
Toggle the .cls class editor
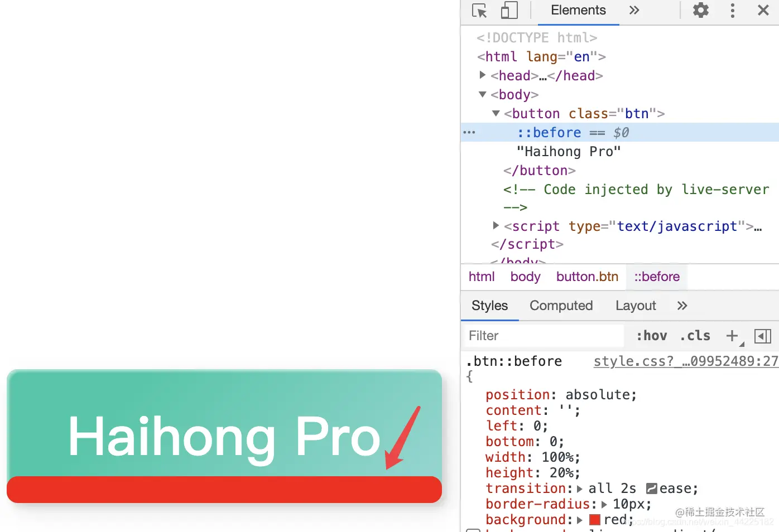coord(695,336)
